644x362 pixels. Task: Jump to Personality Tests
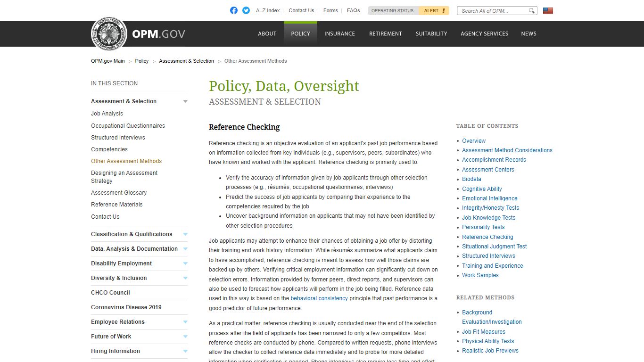tap(483, 227)
